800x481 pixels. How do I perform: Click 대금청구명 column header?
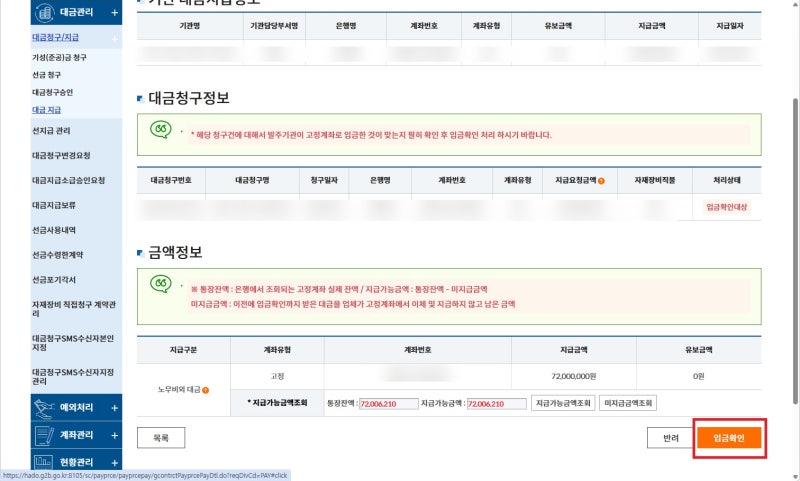tap(252, 181)
